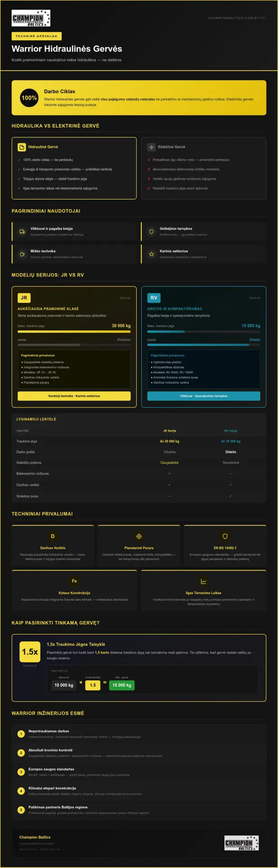Click the 'Darbo greitis' row label
This screenshot has height=868, width=278.
point(26,452)
